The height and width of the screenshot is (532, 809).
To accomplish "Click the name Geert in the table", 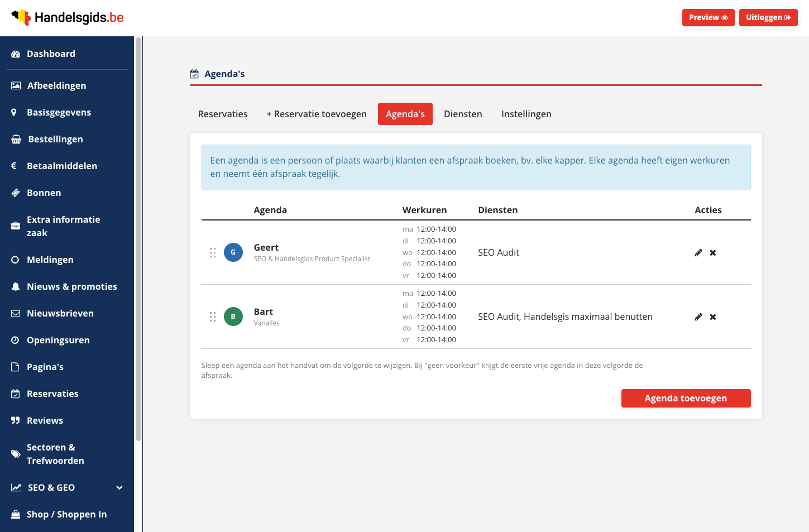I will (x=266, y=247).
